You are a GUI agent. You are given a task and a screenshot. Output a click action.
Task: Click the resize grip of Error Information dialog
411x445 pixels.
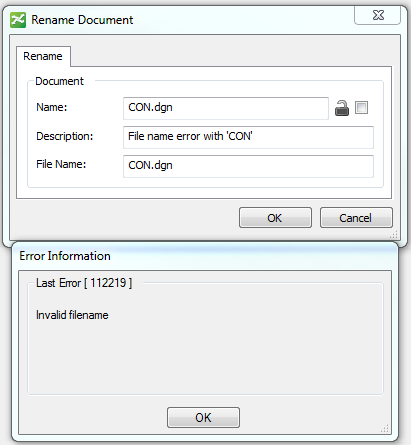(385, 428)
